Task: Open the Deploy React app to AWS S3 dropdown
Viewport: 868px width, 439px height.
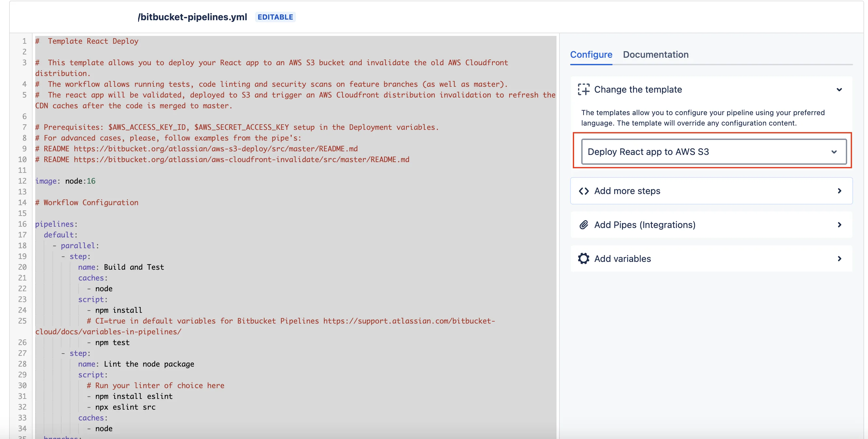Action: 714,152
